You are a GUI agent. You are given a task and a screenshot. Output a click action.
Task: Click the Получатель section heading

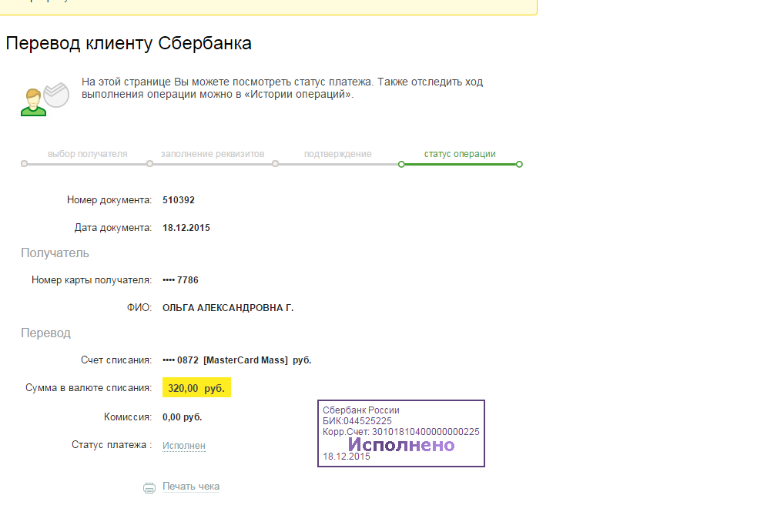point(55,253)
